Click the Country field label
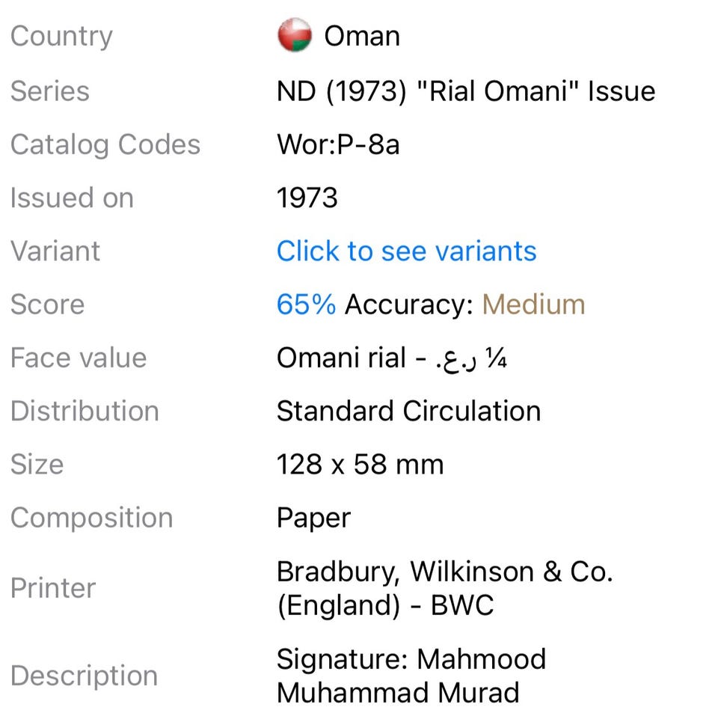Viewport: 718px width, 728px height. (62, 37)
